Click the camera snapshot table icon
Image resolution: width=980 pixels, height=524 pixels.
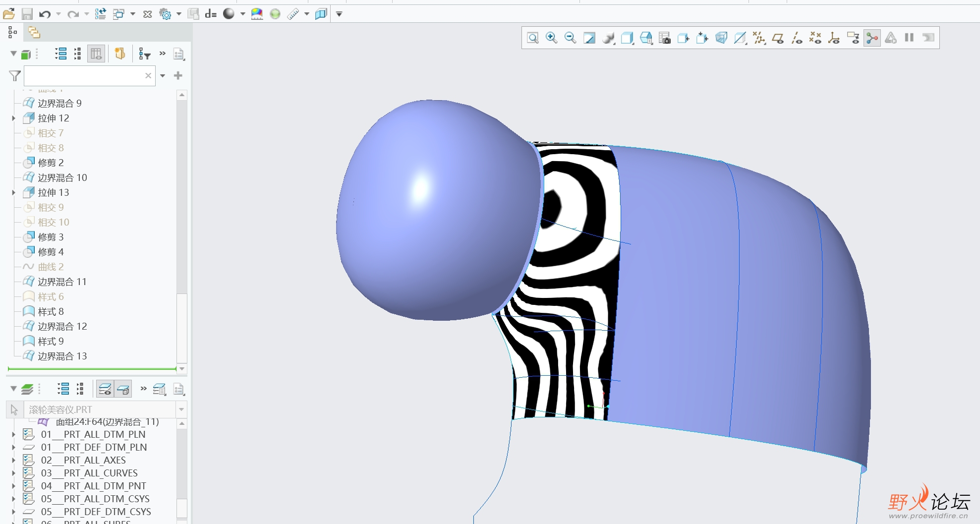tap(665, 38)
